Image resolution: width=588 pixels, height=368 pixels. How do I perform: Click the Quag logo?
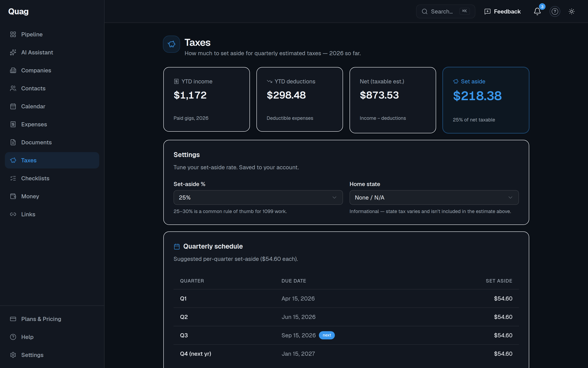(x=18, y=11)
